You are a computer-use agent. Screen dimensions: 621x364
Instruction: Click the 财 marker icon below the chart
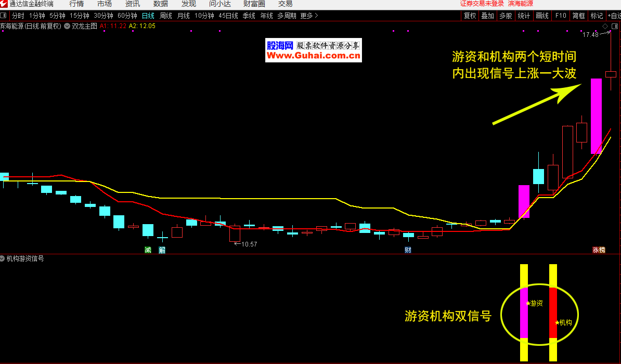point(408,250)
